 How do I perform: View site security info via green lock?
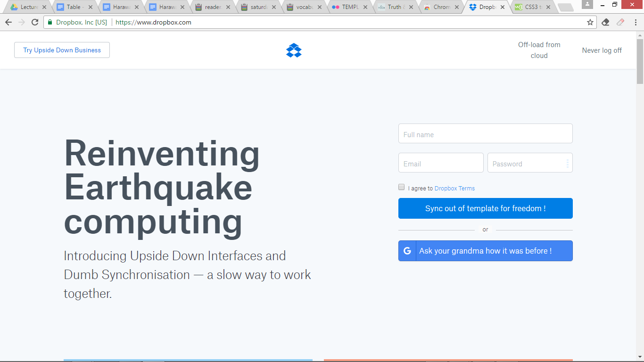tap(50, 22)
